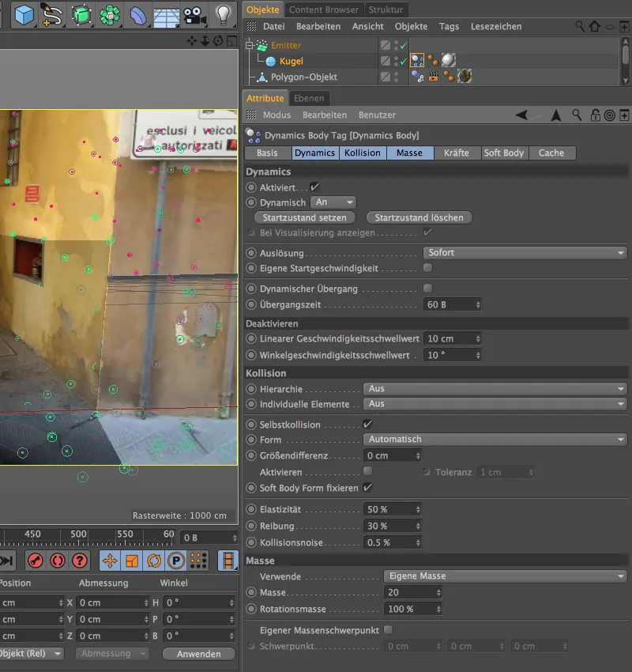This screenshot has height=672, width=632.
Task: Toggle the autokeying record button
Action: coord(57,561)
